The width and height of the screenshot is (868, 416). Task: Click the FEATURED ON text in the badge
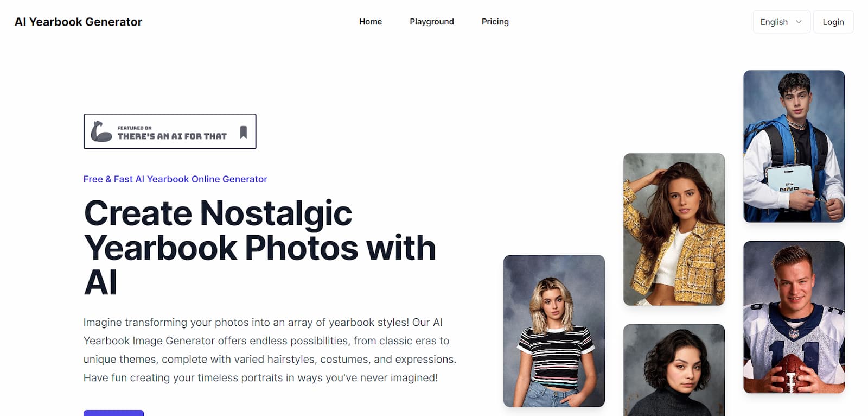coord(135,128)
